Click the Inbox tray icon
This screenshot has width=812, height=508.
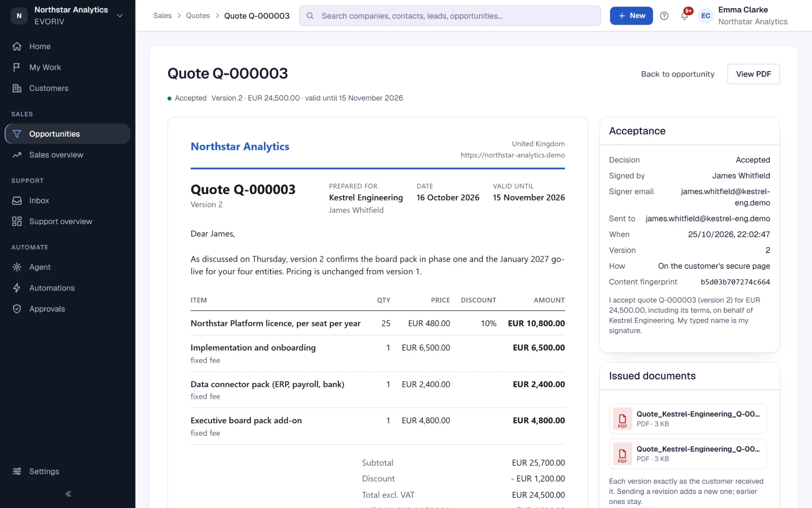tap(17, 200)
